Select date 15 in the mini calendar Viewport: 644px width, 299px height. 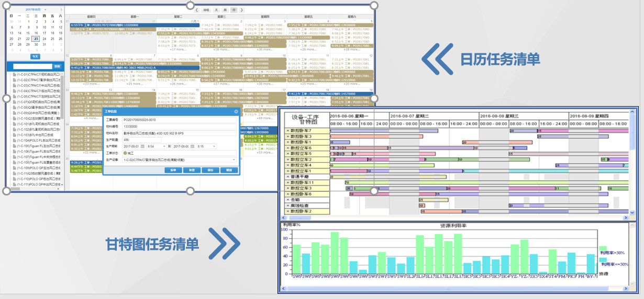28,33
